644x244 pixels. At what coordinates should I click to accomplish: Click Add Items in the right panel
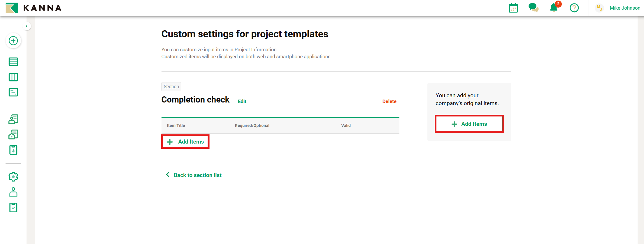[x=469, y=124]
